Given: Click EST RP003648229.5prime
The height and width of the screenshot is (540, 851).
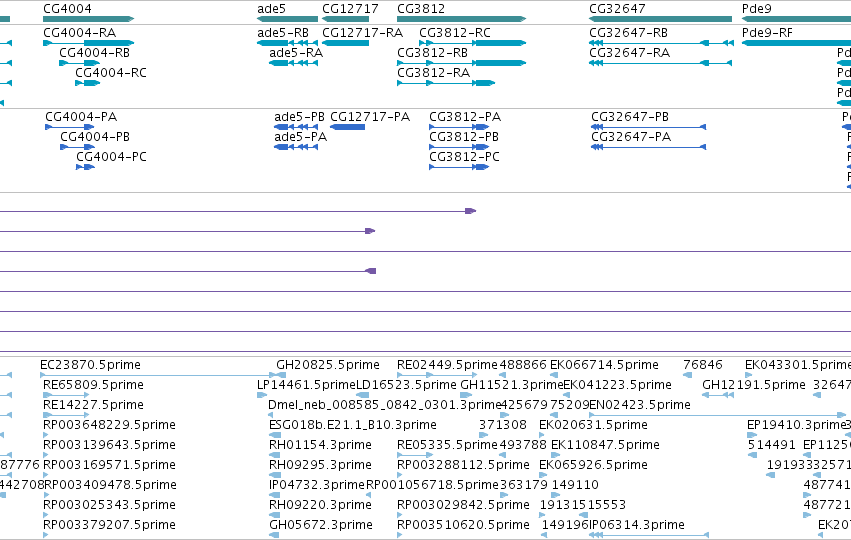Looking at the screenshot, I should coord(46,435).
